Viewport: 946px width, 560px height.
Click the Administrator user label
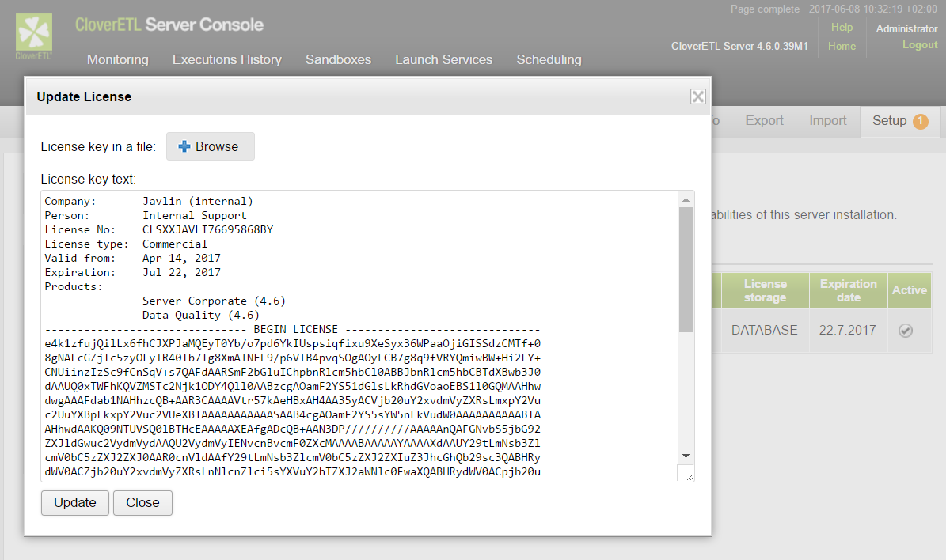click(906, 28)
